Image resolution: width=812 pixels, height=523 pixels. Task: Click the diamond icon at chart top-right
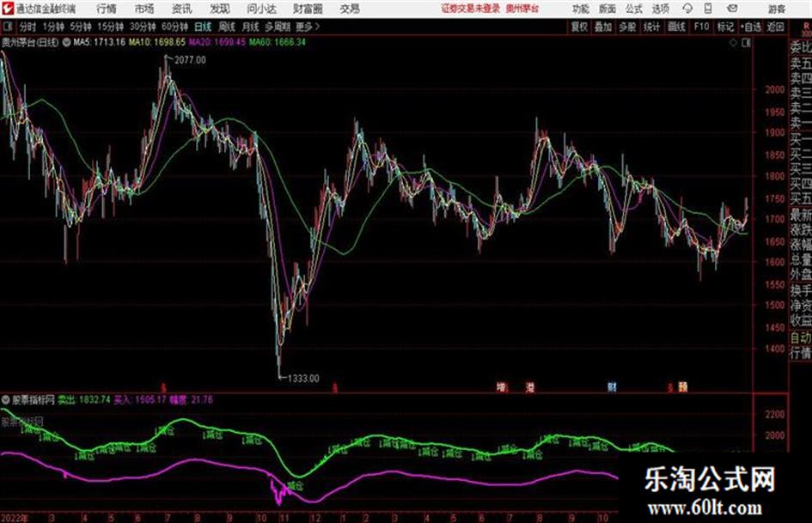[733, 43]
